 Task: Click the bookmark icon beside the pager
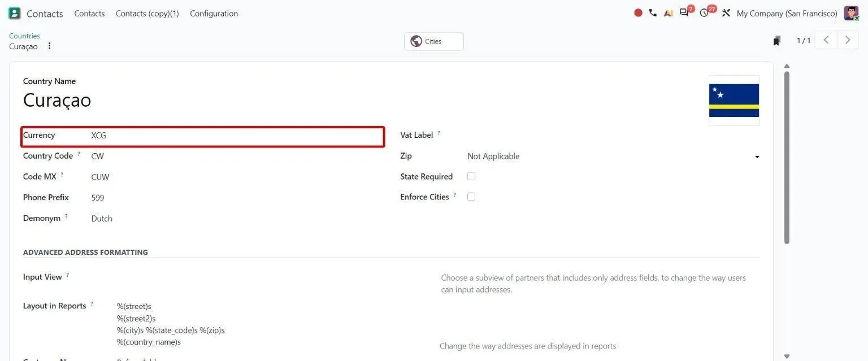(x=777, y=41)
